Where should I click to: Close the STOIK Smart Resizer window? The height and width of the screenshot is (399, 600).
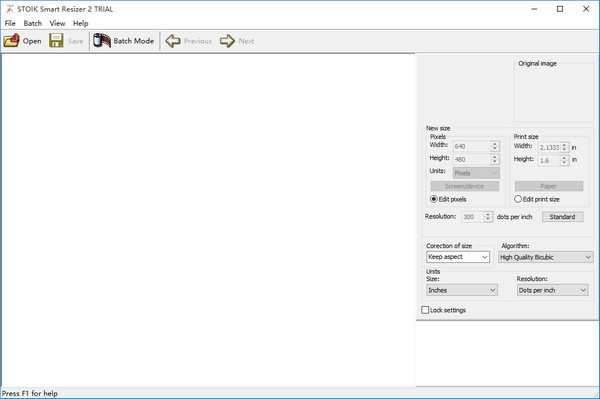tap(586, 9)
